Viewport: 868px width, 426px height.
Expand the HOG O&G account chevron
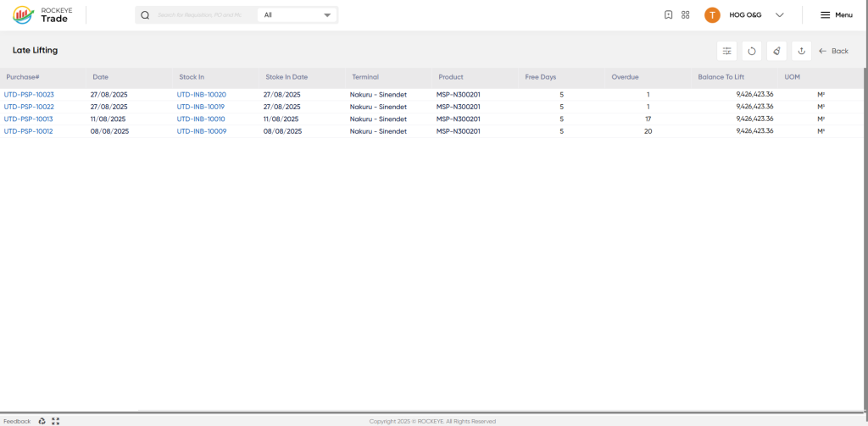[x=780, y=15]
